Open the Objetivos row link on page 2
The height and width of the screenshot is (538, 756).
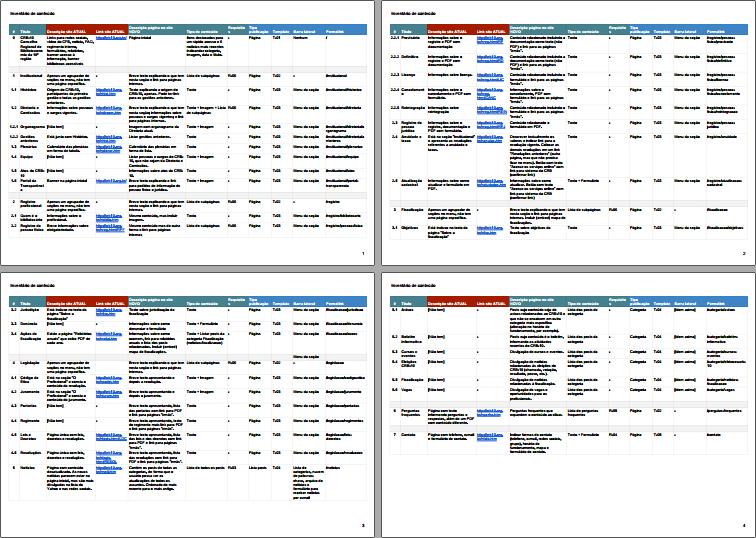(490, 229)
